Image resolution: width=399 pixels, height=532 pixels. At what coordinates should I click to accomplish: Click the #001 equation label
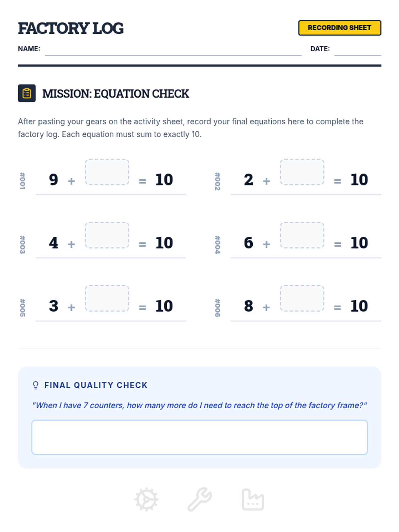click(x=22, y=181)
